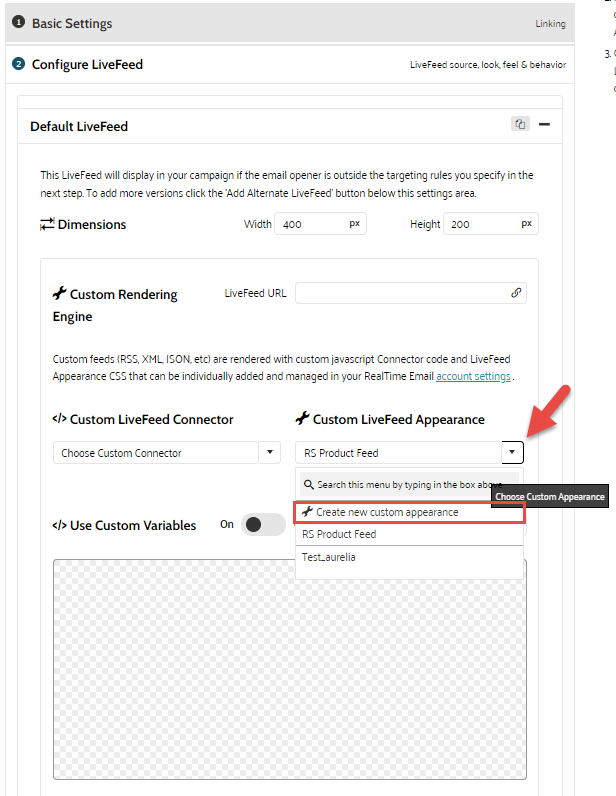
Task: Click the Custom Appearance dropdown arrow
Action: tap(512, 452)
